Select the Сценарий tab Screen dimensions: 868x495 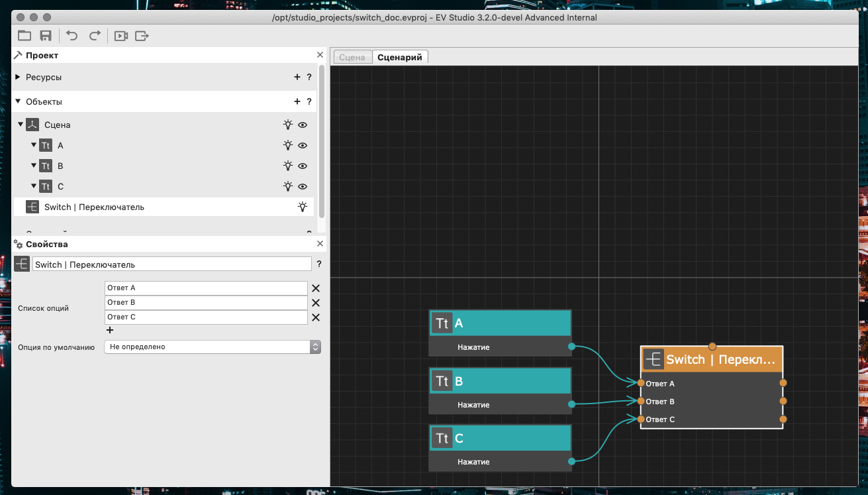400,58
